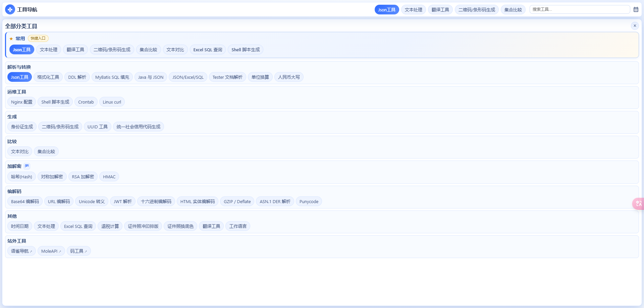Viewport: 644px width, 308px height.
Task: Click the pink translate floating icon
Action: [x=638, y=203]
